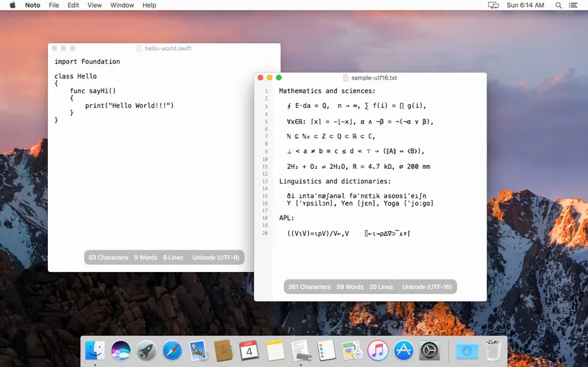Open Spotlight search in menu bar
The image size is (588, 367).
559,5
